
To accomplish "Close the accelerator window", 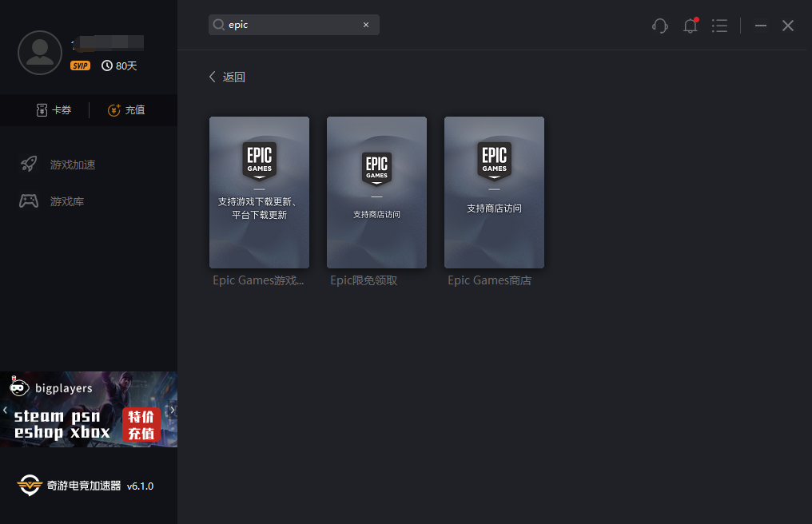I will (x=788, y=26).
